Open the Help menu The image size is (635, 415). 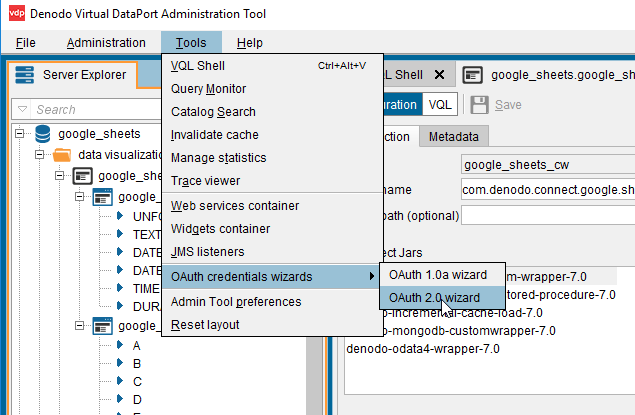pos(249,43)
